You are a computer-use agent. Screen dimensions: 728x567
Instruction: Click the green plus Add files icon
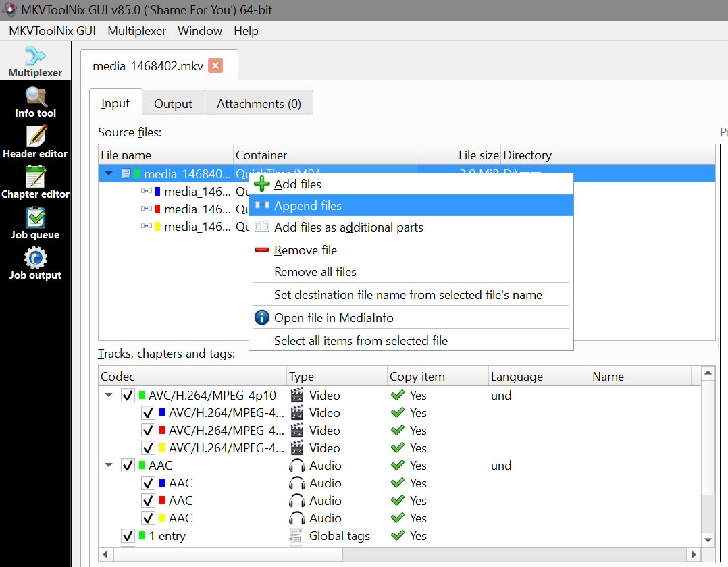[x=262, y=184]
